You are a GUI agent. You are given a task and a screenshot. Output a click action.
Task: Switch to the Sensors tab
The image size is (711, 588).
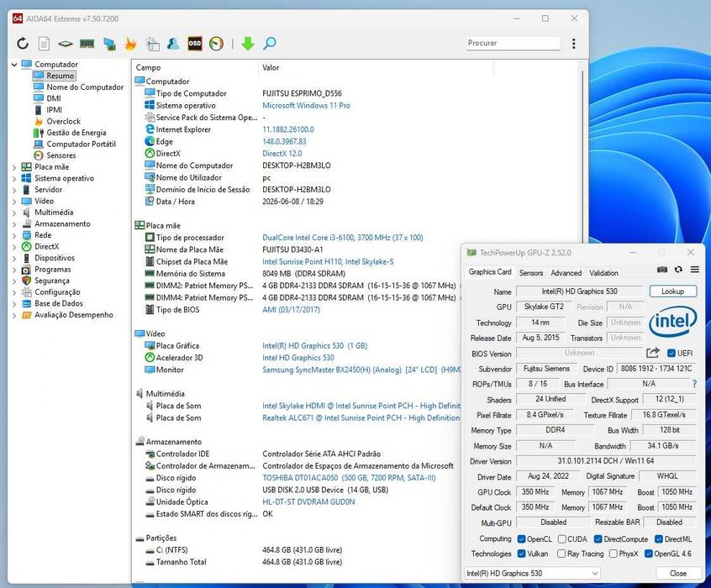(x=530, y=273)
